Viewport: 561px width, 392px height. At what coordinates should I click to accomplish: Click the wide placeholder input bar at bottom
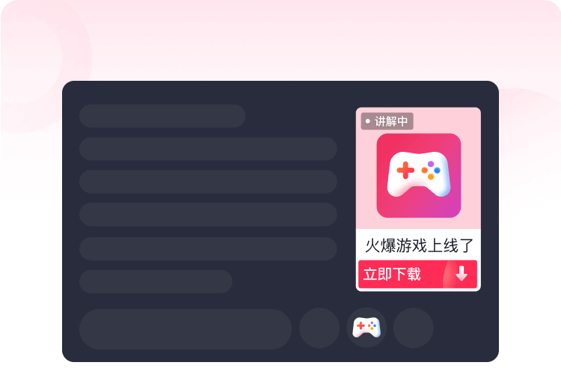(x=186, y=329)
